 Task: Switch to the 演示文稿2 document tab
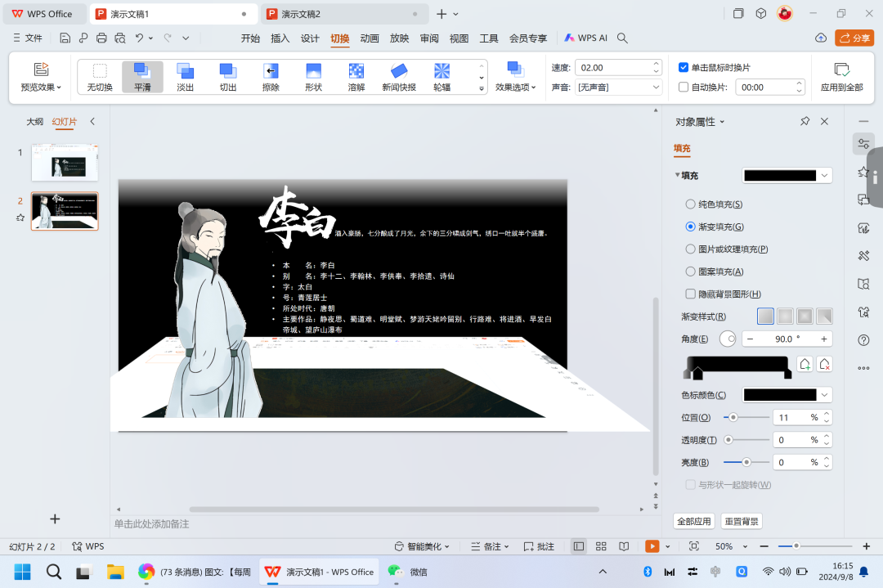(343, 14)
